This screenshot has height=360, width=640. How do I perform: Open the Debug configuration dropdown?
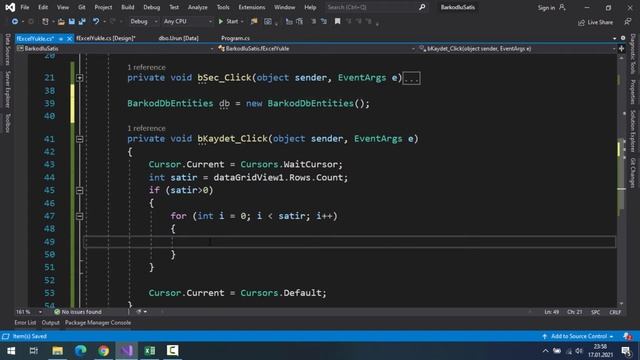pyautogui.click(x=144, y=21)
